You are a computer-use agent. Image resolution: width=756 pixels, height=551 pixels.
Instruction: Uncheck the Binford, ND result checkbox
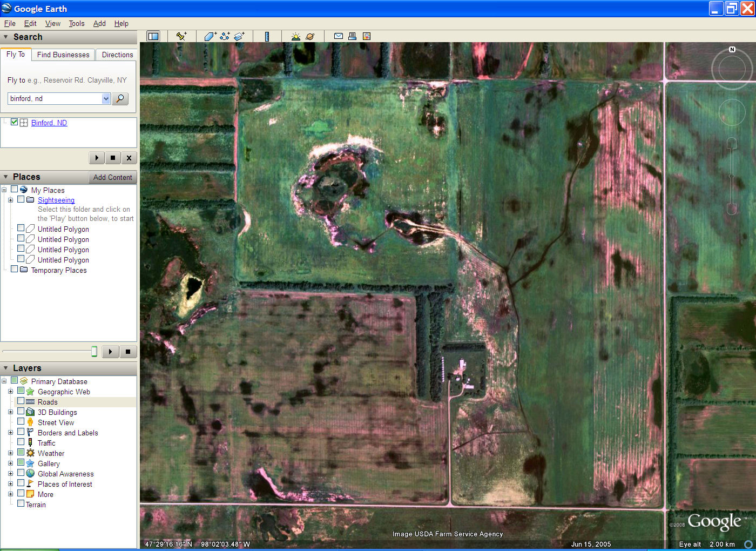[x=14, y=122]
